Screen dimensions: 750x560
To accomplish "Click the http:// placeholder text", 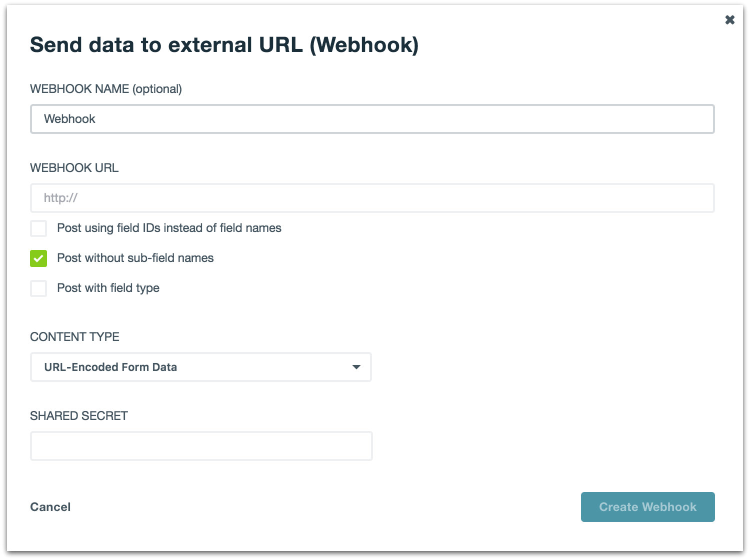I will click(60, 198).
